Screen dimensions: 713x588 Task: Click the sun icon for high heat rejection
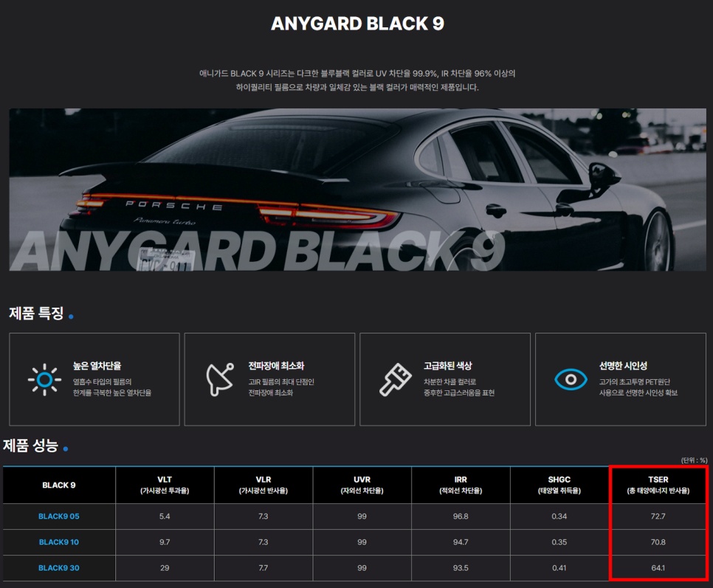pyautogui.click(x=44, y=379)
